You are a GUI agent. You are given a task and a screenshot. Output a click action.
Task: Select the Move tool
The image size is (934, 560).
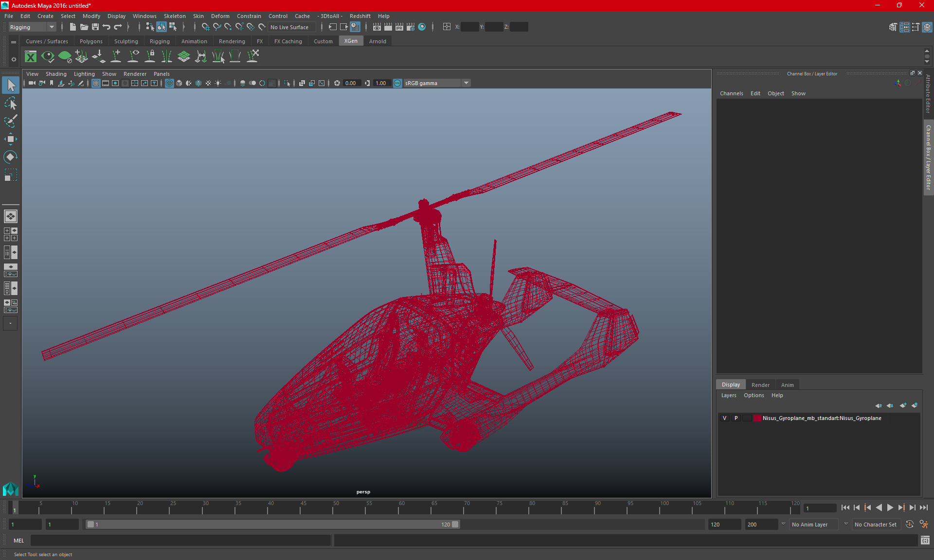pyautogui.click(x=11, y=139)
